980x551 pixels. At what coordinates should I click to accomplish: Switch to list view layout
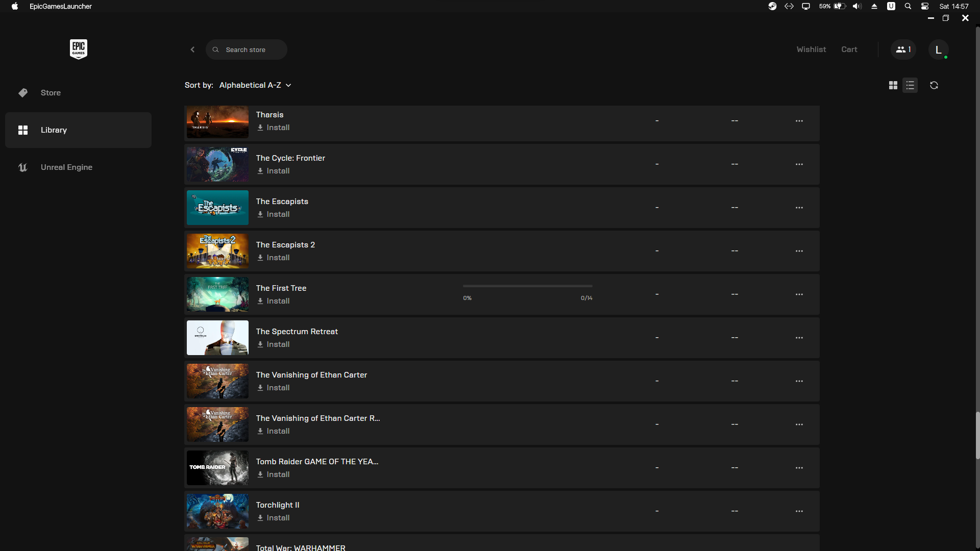[x=910, y=85]
